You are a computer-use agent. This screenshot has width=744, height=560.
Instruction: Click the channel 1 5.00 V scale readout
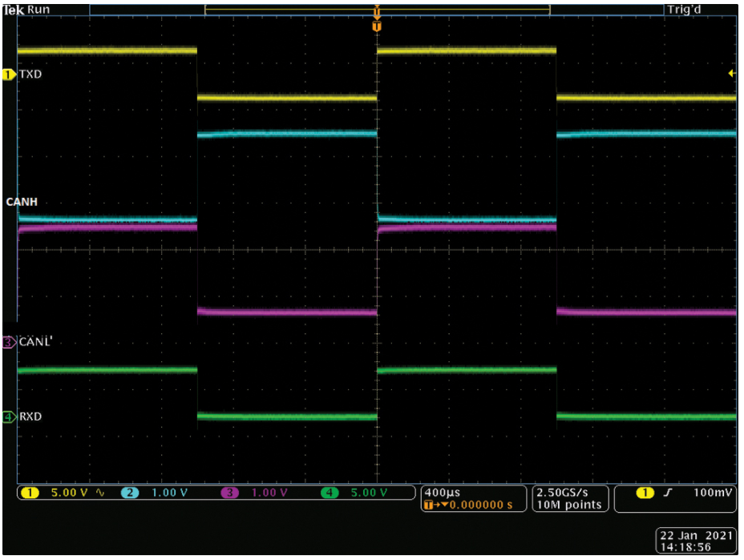point(69,493)
